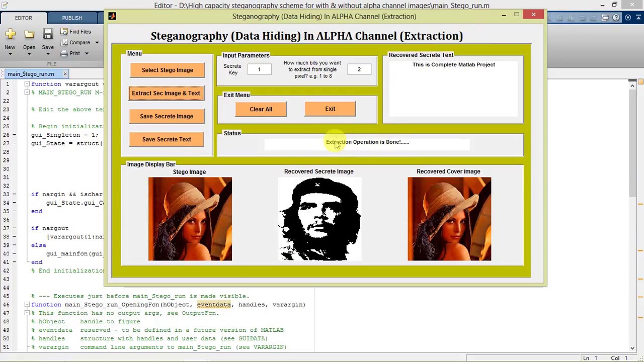Restore down the MATLAB Editor window
This screenshot has height=362, width=644.
[x=615, y=5]
